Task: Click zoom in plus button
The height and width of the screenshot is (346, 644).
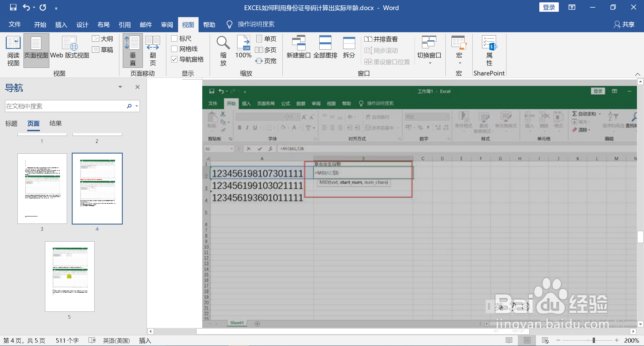Action: click(616, 340)
